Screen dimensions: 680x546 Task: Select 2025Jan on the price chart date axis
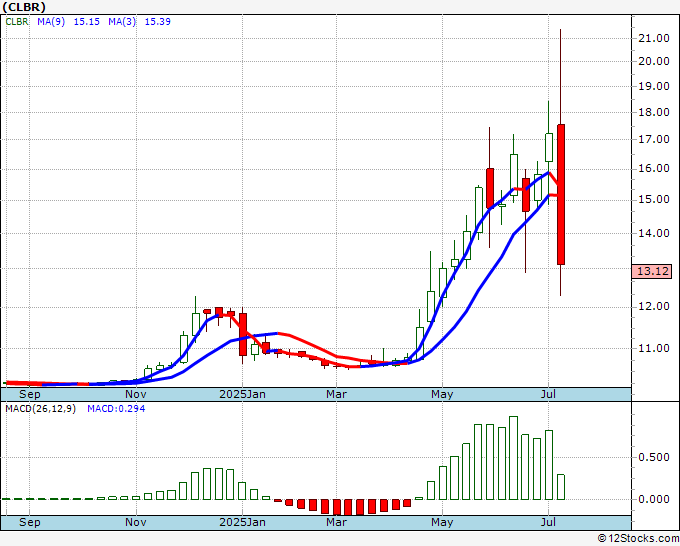pos(242,394)
